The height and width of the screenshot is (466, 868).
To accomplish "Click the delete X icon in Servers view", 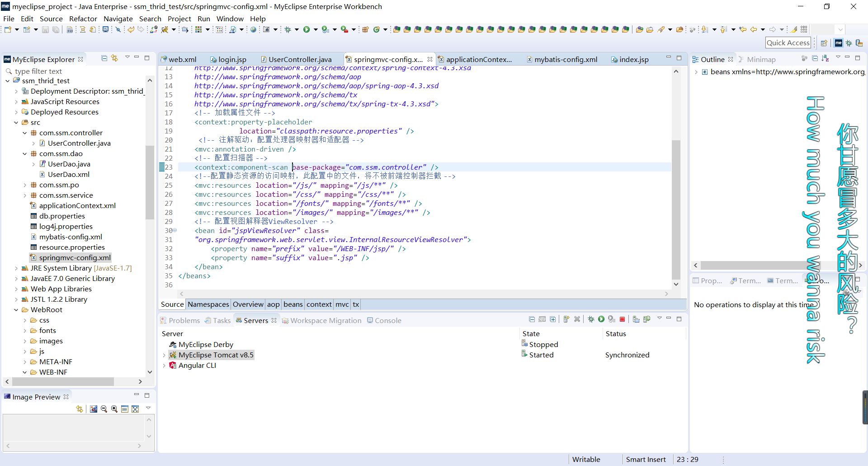I will [577, 319].
